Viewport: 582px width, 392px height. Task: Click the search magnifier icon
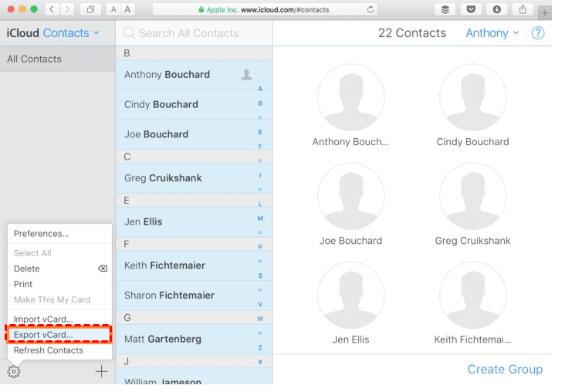(x=129, y=33)
